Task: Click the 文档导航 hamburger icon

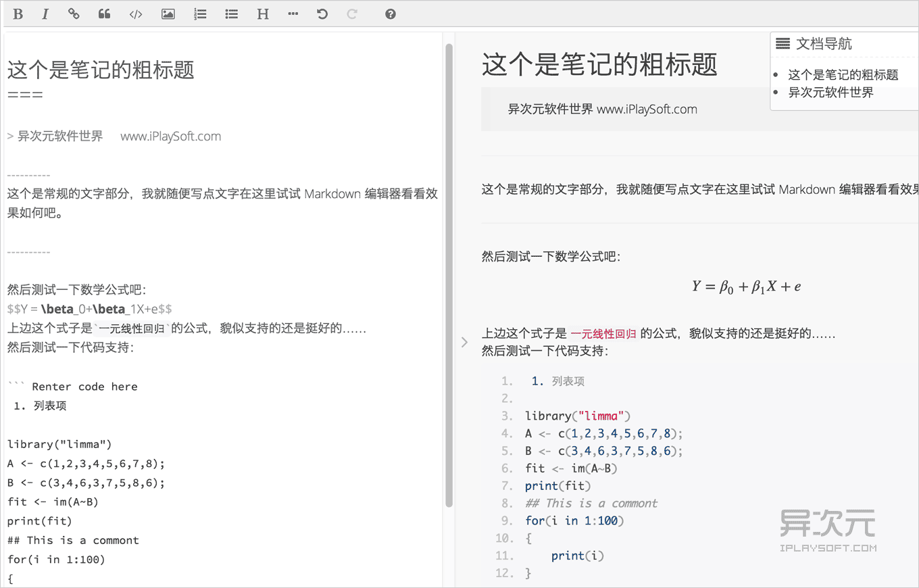Action: (x=783, y=43)
